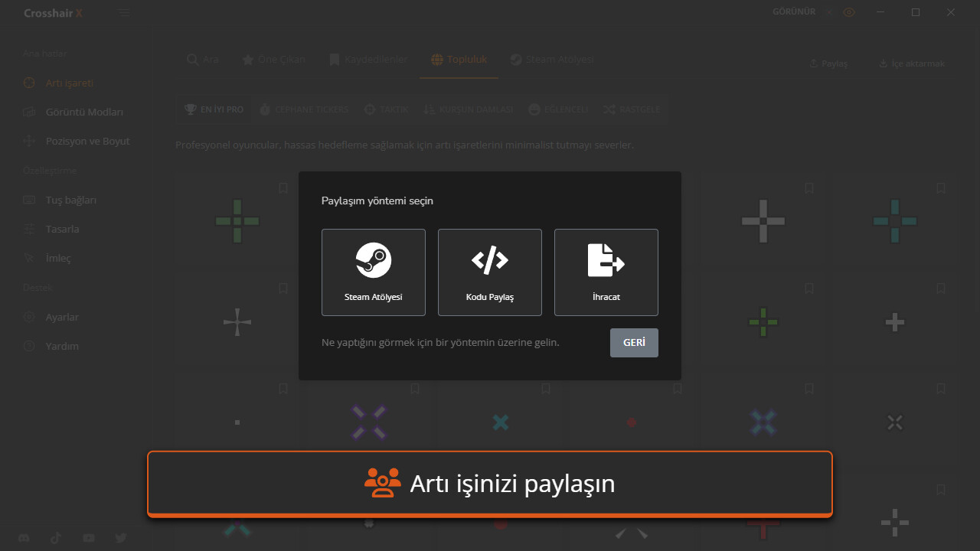Screen dimensions: 980x551
Task: Open the Twitter icon link
Action: pos(121,538)
